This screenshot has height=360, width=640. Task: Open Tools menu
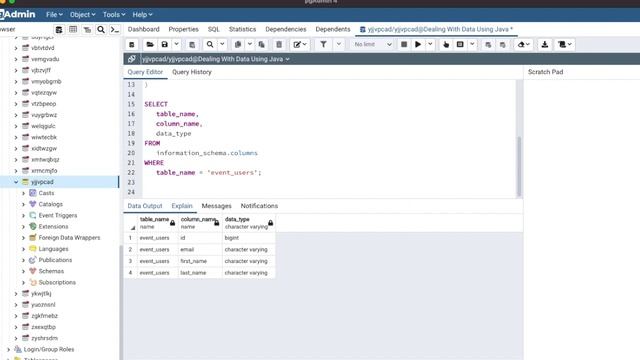point(113,15)
